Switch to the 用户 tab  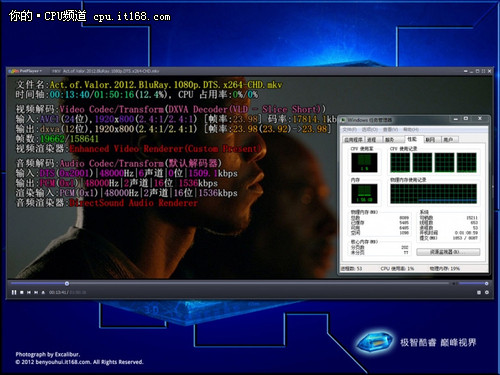[x=449, y=140]
